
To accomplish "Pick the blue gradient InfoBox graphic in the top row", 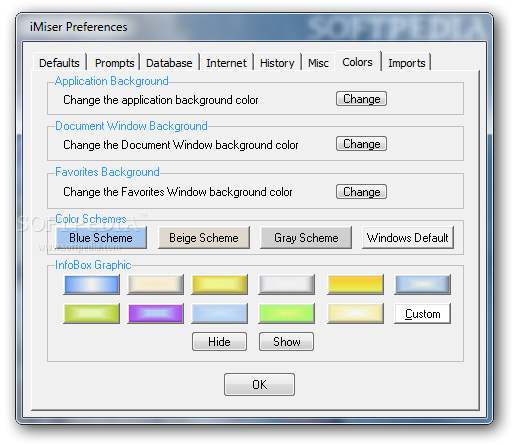I will coord(91,284).
